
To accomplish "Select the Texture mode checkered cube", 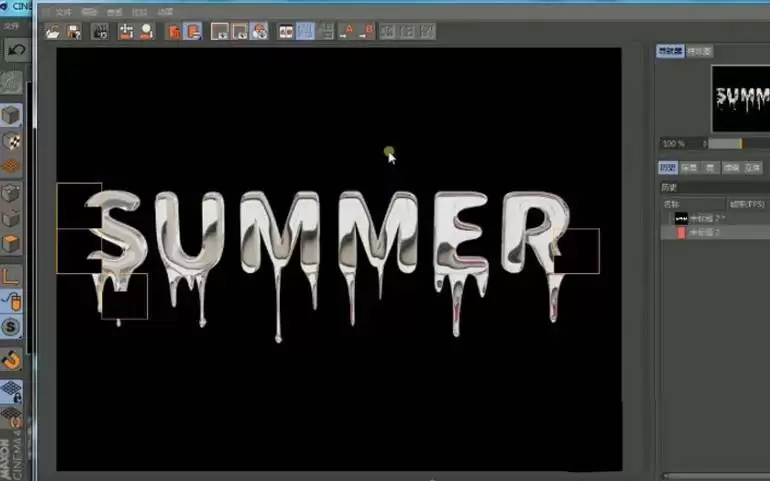I will point(11,141).
